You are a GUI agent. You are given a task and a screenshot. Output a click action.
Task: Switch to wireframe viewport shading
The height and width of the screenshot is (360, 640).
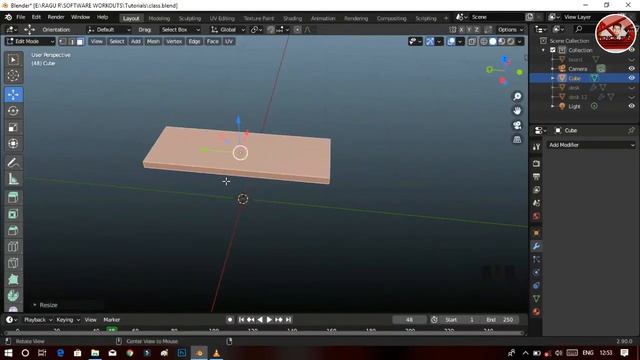point(484,41)
